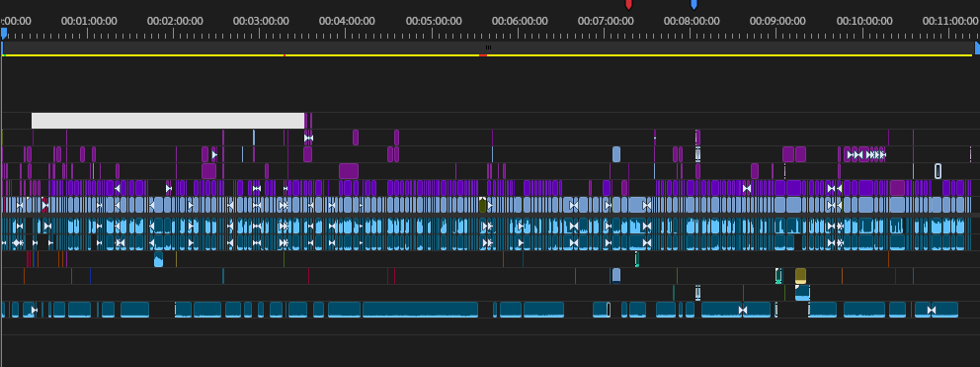Select the longest audio clip on bottom track
Screen dimensions: 980x367
[420, 310]
